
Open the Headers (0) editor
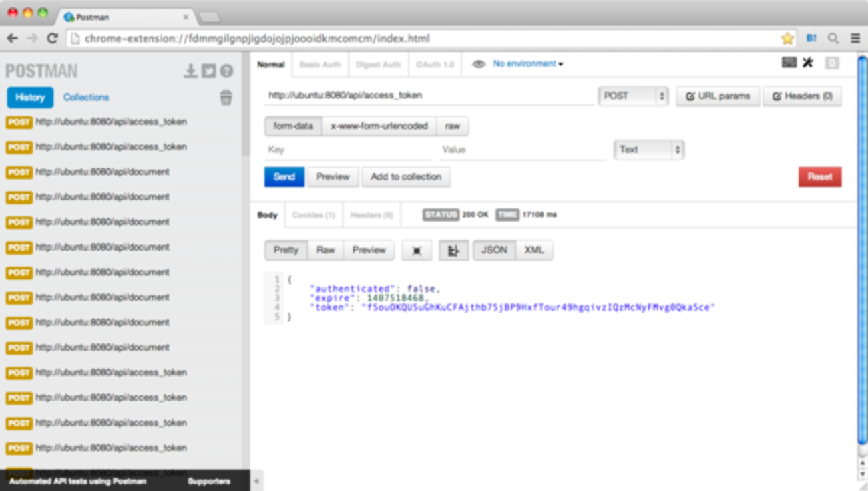802,96
